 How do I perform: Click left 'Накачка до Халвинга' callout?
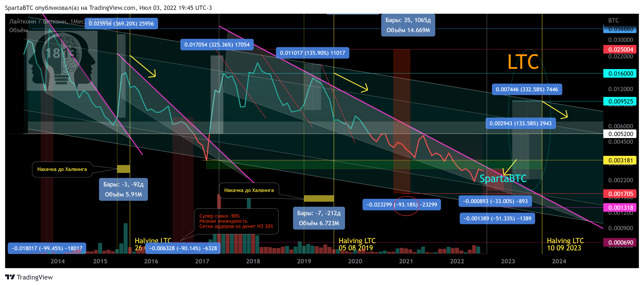click(x=62, y=169)
